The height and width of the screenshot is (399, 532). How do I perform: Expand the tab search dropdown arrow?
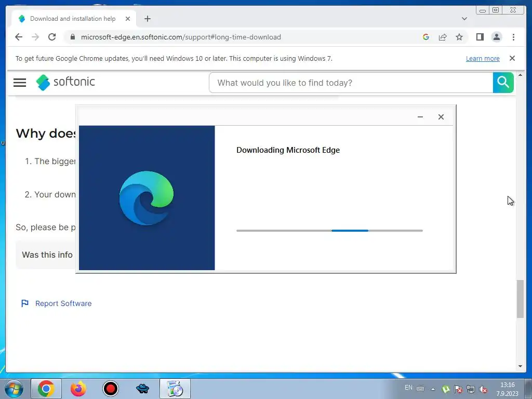pos(464,19)
